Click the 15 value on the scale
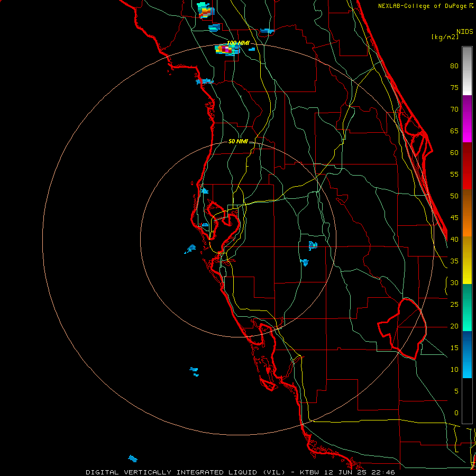 pyautogui.click(x=454, y=348)
